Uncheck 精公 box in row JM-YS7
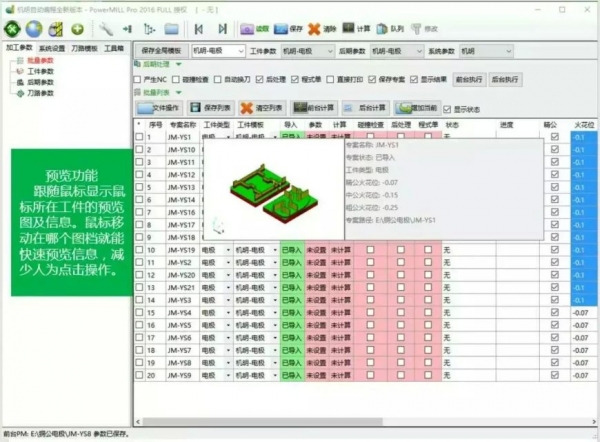Screen dimensions: 600x442 click(554, 350)
